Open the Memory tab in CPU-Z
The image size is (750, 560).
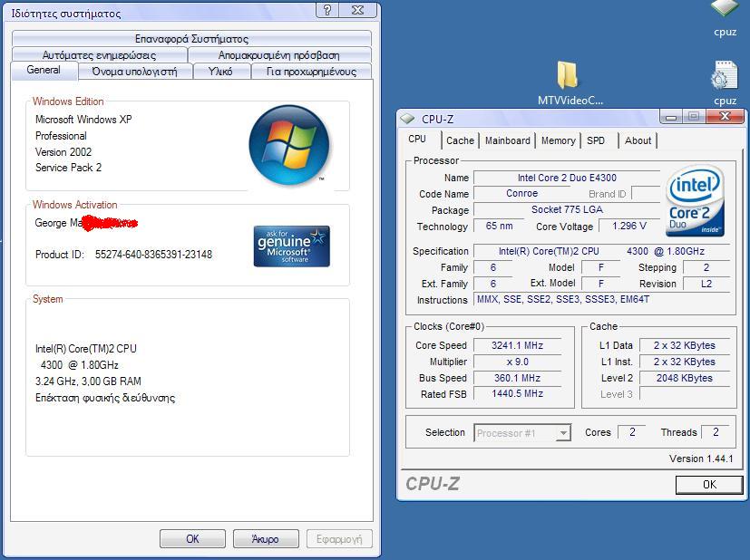pos(559,140)
